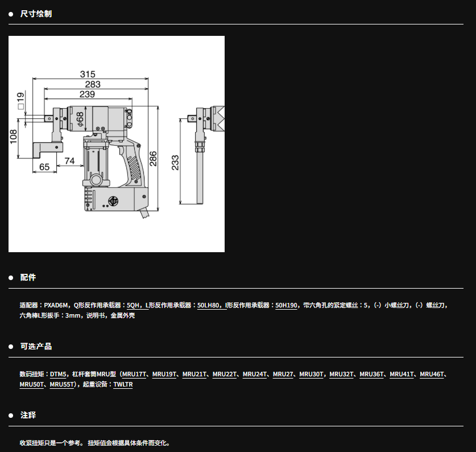The width and height of the screenshot is (476, 452).
Task: Go to the MRU21T socket page
Action: click(x=195, y=375)
